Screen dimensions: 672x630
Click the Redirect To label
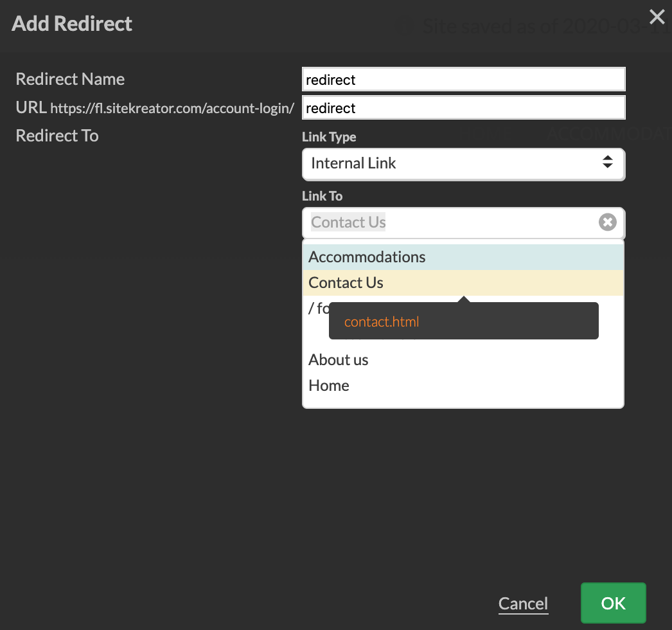tap(57, 136)
